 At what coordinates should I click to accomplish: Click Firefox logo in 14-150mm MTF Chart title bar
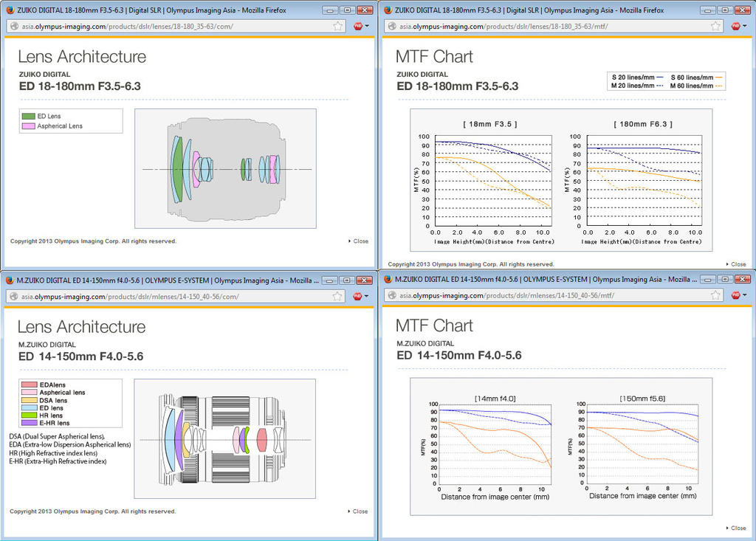tap(388, 279)
